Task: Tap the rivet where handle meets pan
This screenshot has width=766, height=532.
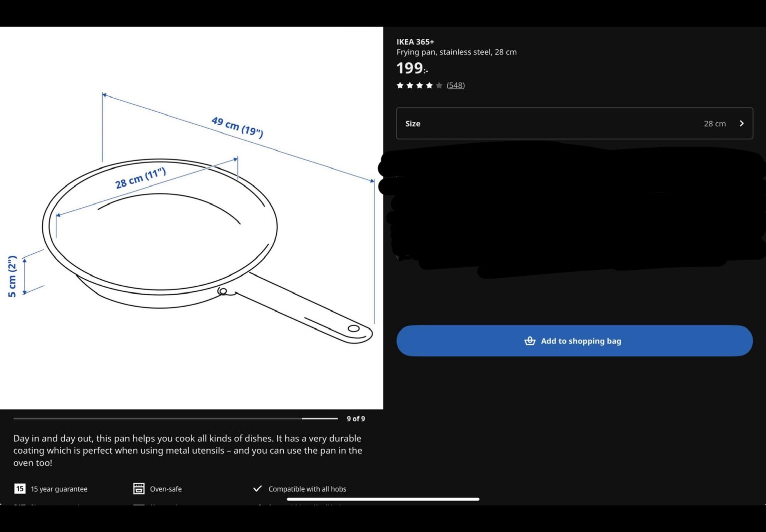Action: tap(223, 291)
